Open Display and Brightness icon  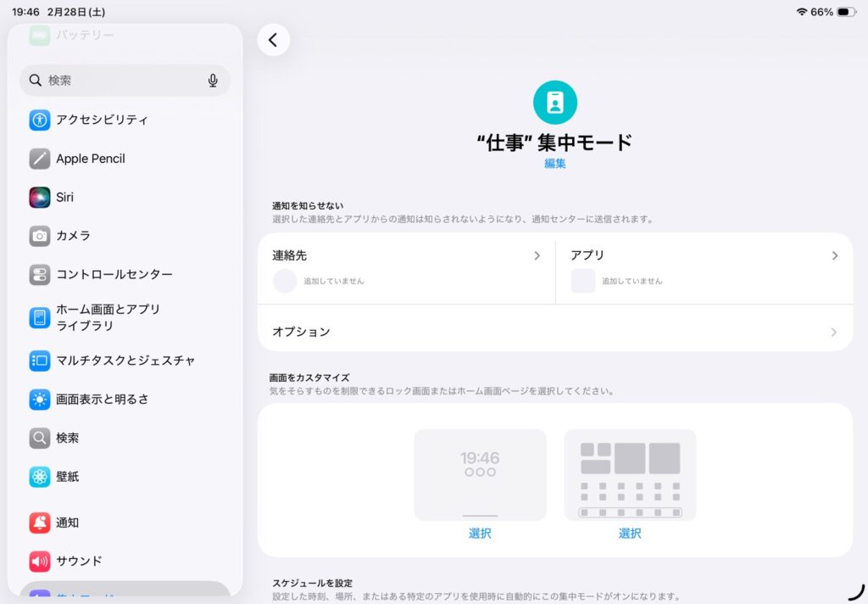tap(40, 400)
